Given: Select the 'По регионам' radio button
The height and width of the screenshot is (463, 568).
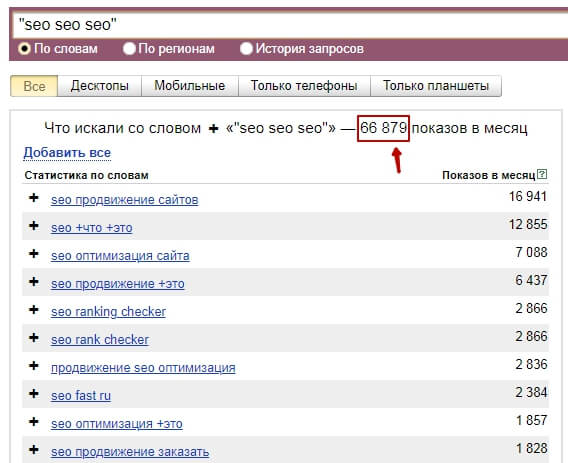Looking at the screenshot, I should 129,48.
